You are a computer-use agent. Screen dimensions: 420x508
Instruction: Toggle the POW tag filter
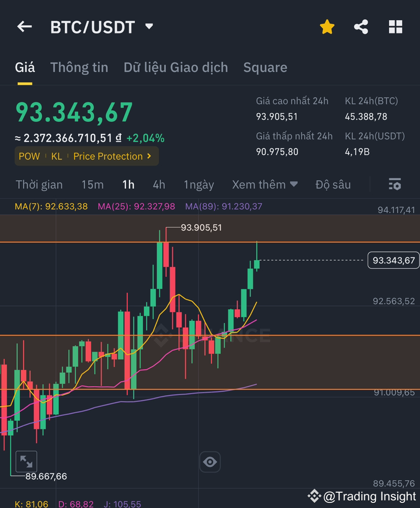29,156
